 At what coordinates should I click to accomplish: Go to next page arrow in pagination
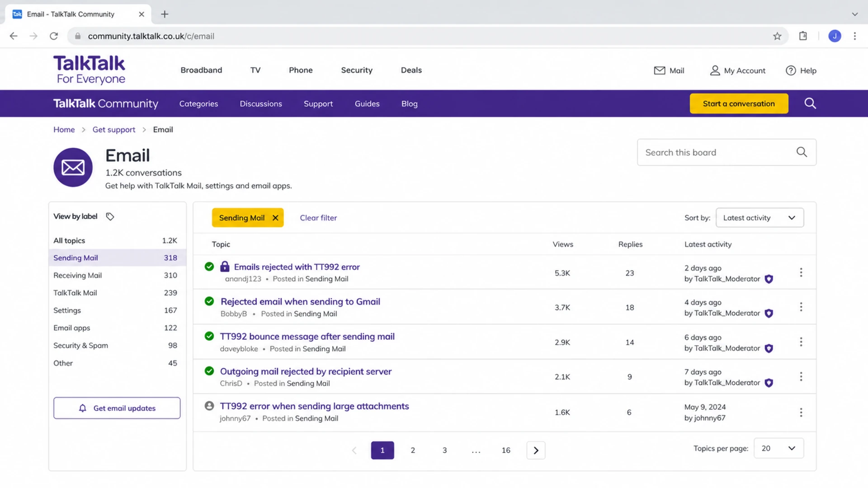[536, 450]
